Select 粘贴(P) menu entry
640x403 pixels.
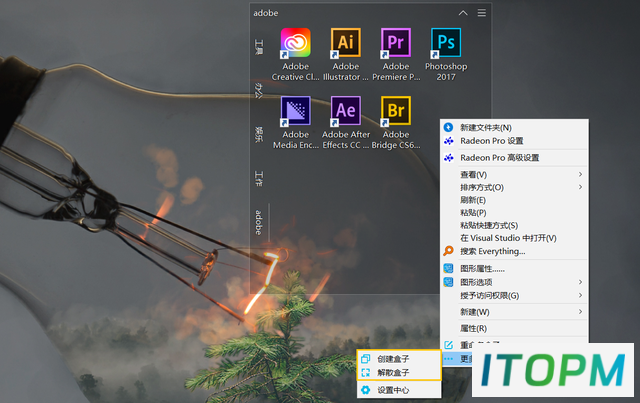tap(514, 213)
